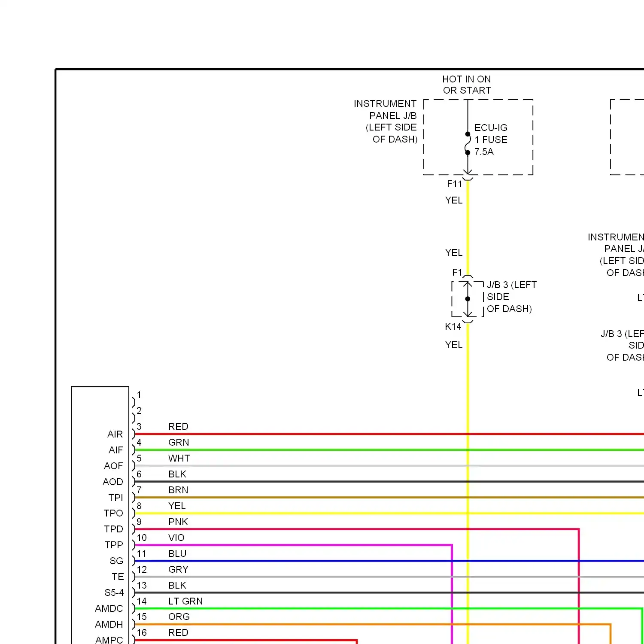644x644 pixels.
Task: Select the GRY wire color label
Action: tap(178, 569)
